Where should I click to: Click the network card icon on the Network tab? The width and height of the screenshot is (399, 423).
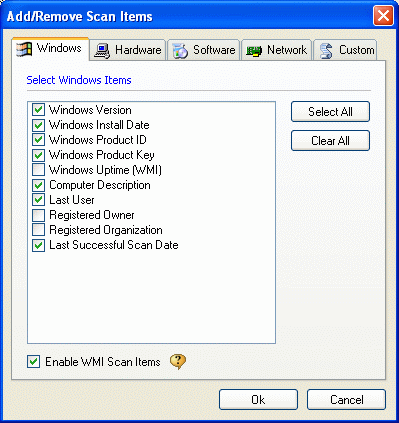[x=254, y=51]
